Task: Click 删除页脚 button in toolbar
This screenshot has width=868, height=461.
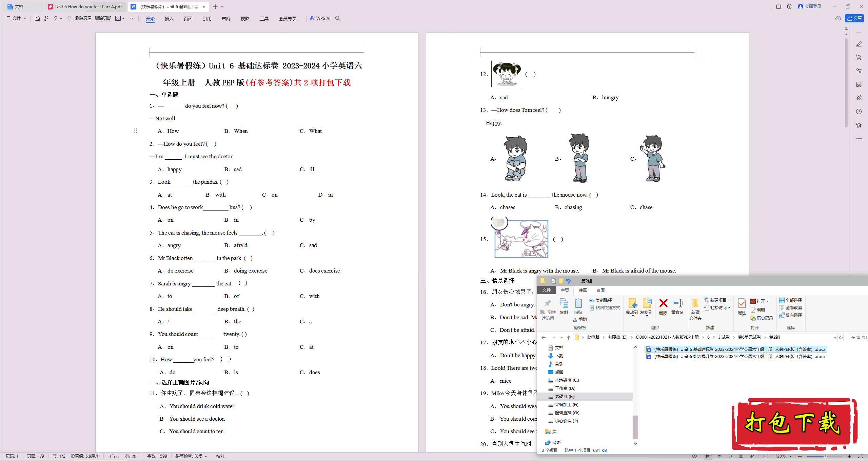Action: [103, 18]
